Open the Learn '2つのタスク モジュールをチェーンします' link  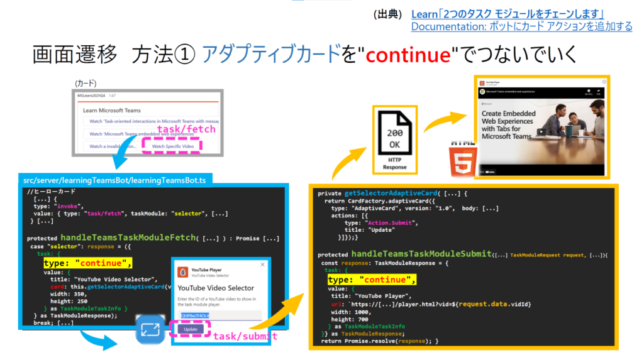coord(508,14)
